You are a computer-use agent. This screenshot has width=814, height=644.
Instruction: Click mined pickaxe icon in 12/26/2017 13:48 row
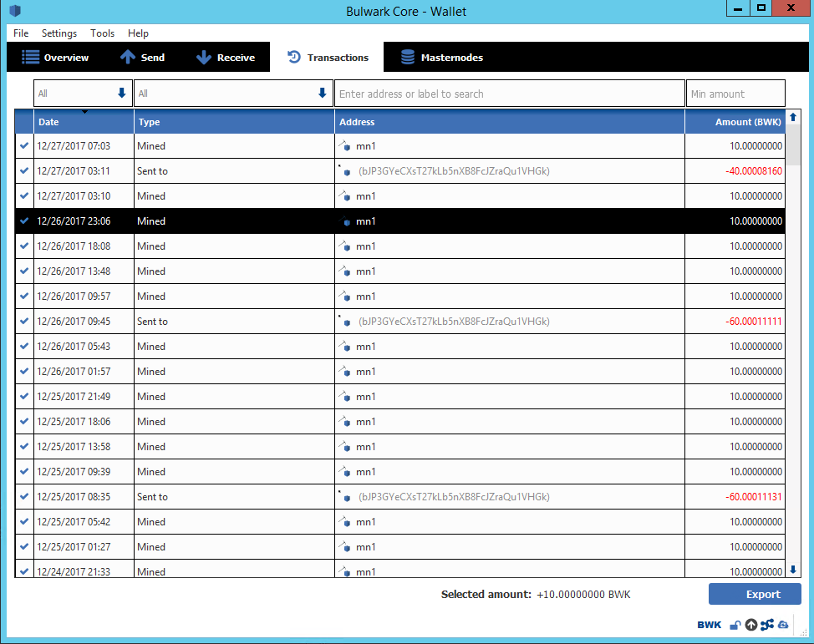(344, 271)
